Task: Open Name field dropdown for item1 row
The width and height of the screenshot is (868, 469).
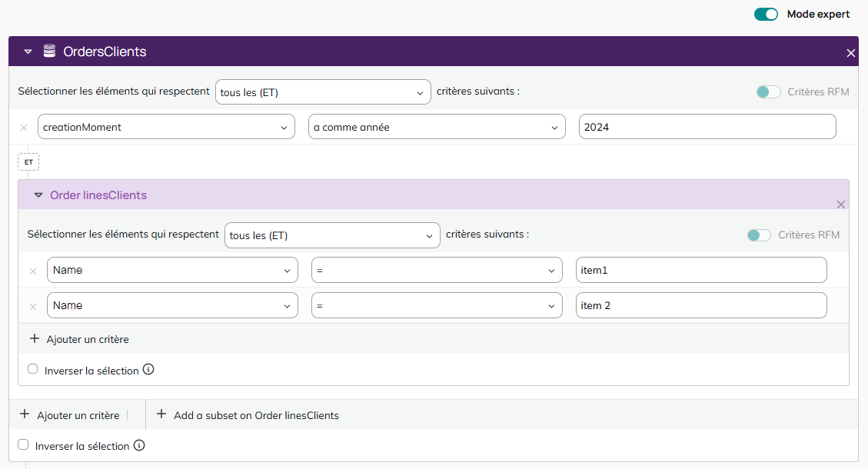Action: (173, 270)
